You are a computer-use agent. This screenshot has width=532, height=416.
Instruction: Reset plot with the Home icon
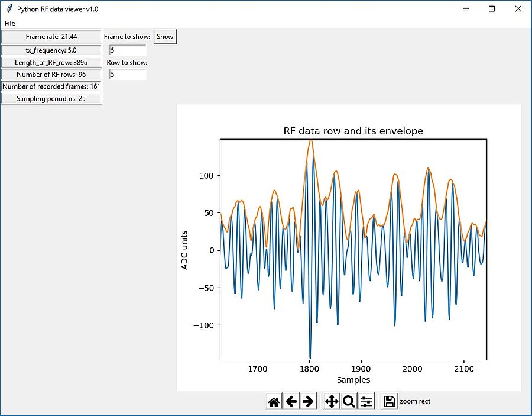click(x=274, y=402)
